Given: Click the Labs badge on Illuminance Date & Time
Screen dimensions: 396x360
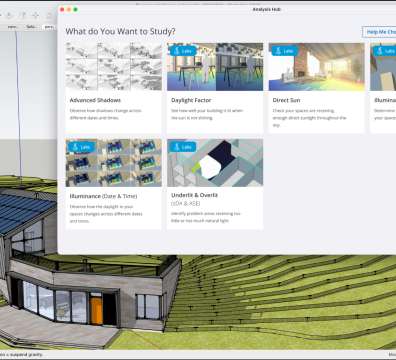Looking at the screenshot, I should point(81,147).
